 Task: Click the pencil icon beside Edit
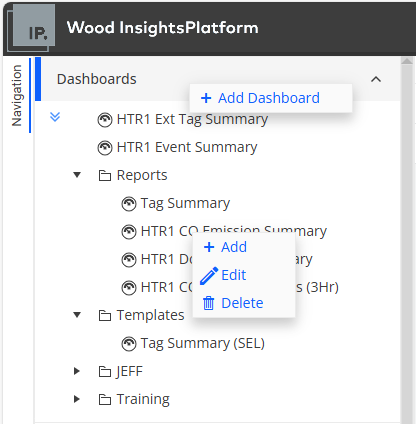click(209, 276)
